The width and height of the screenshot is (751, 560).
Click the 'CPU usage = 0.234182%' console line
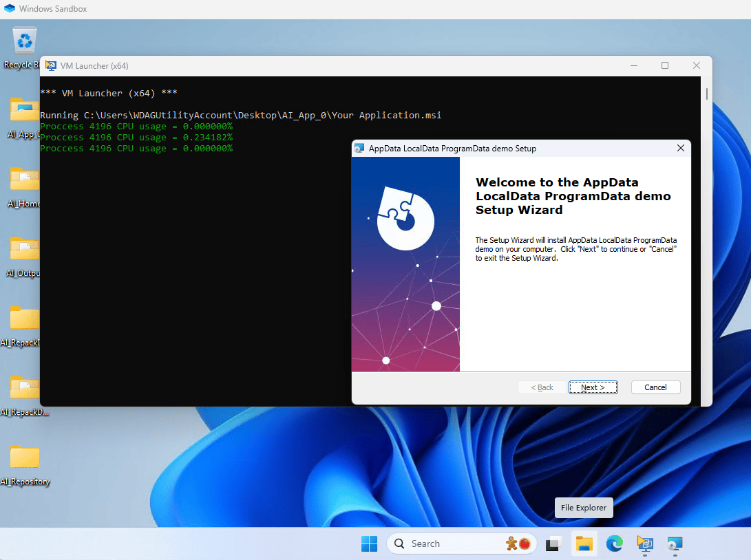click(136, 138)
